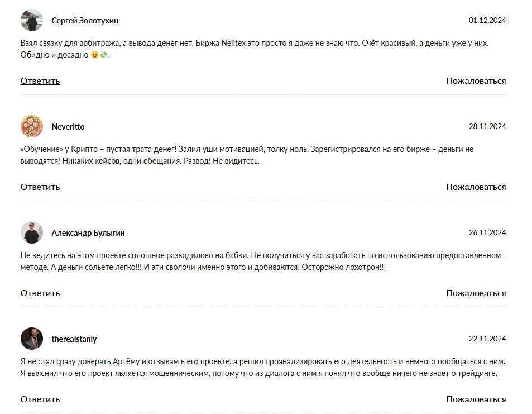Open the Александр Булыгин username
Viewport: 532px width, 414px height.
click(x=88, y=233)
